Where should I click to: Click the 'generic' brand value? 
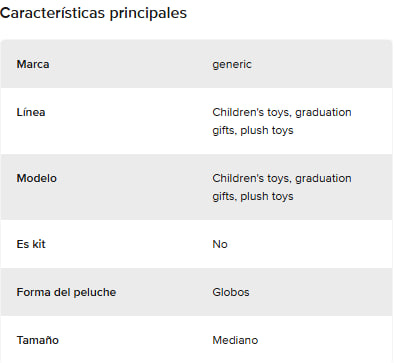click(x=232, y=64)
